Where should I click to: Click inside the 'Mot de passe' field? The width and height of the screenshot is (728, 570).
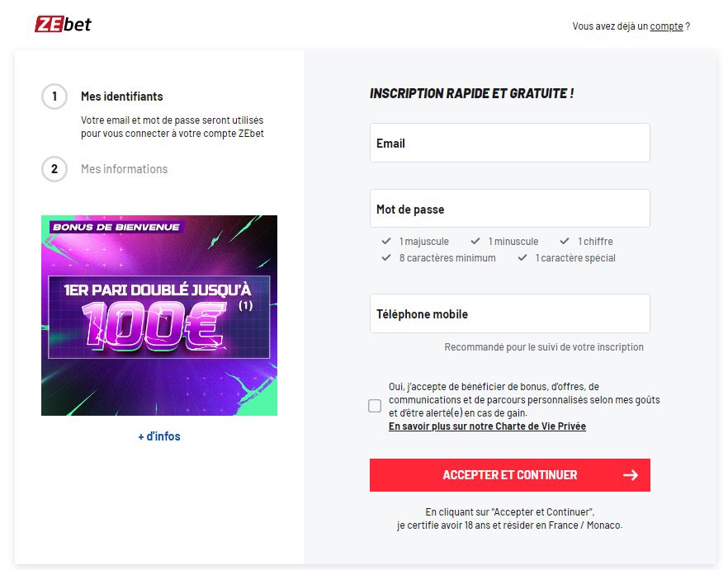pyautogui.click(x=509, y=208)
